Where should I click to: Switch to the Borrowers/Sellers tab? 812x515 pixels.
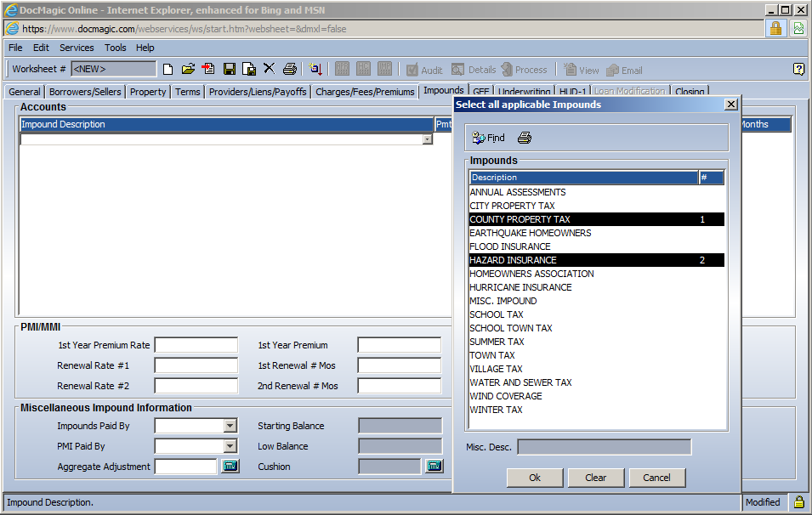pos(85,92)
